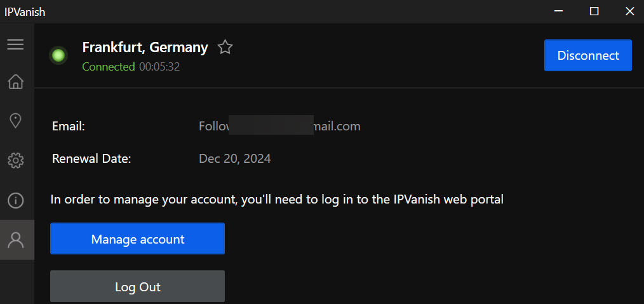644x304 pixels.
Task: Maximize the IPVanish window
Action: 594,11
